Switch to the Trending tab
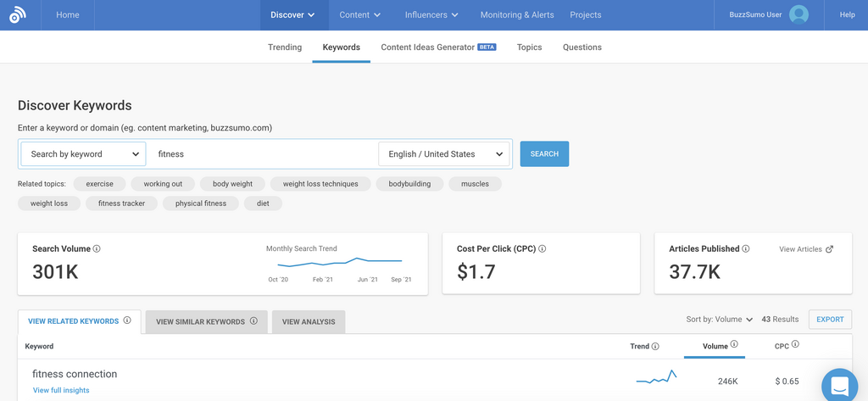 pyautogui.click(x=285, y=47)
